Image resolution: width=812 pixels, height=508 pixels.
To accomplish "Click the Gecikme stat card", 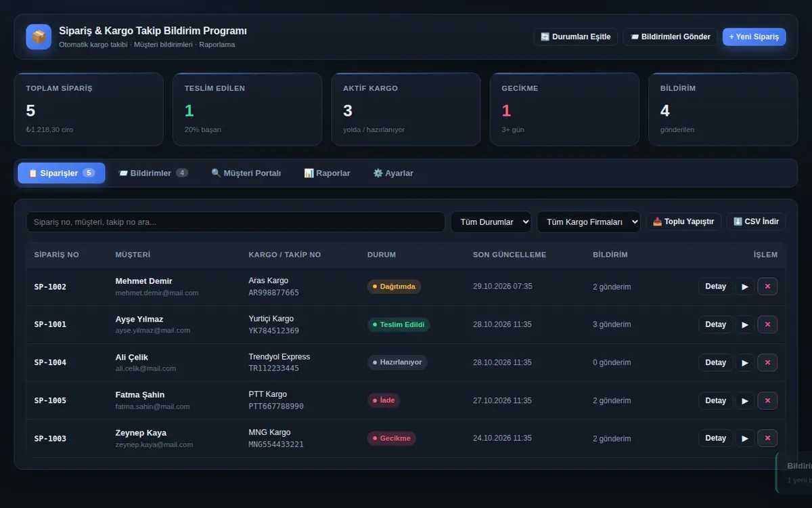I will pyautogui.click(x=564, y=109).
